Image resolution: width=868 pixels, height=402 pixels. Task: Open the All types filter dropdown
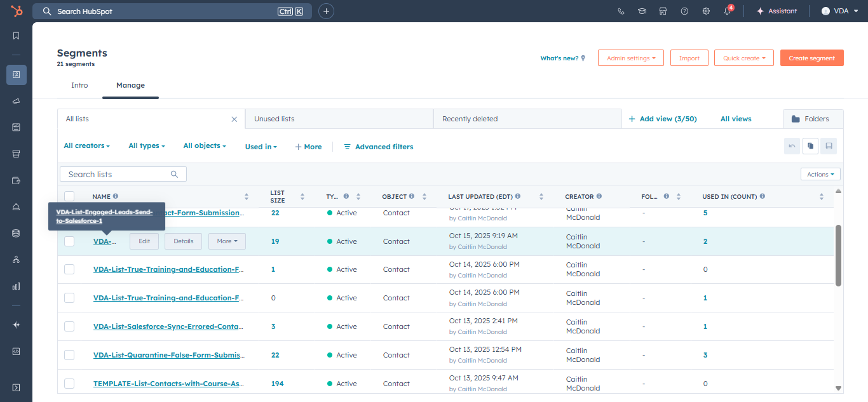[x=147, y=146]
